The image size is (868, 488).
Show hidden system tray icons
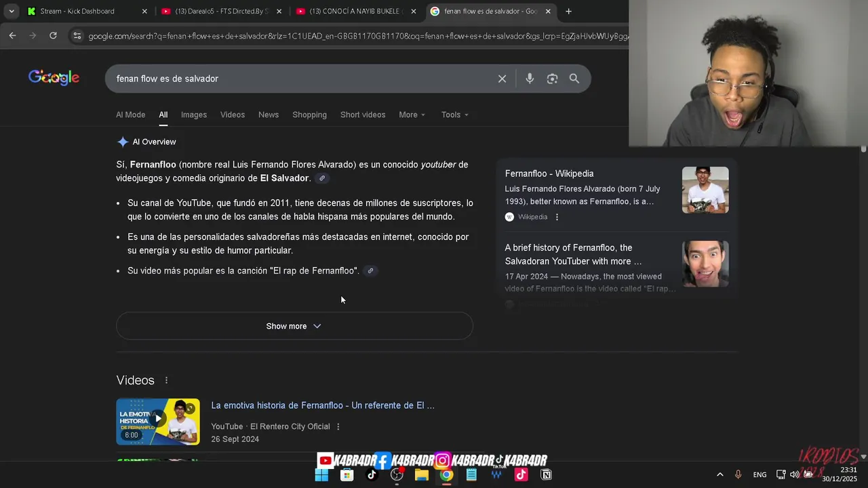[719, 475]
